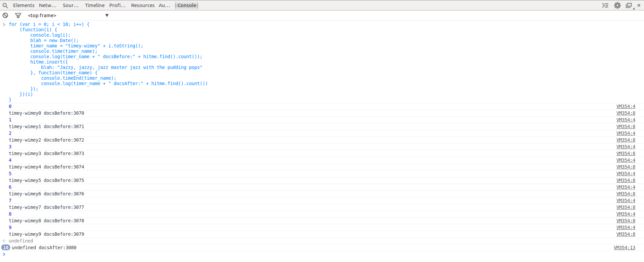Click 'blah = new Date();' code line

[x=54, y=41]
